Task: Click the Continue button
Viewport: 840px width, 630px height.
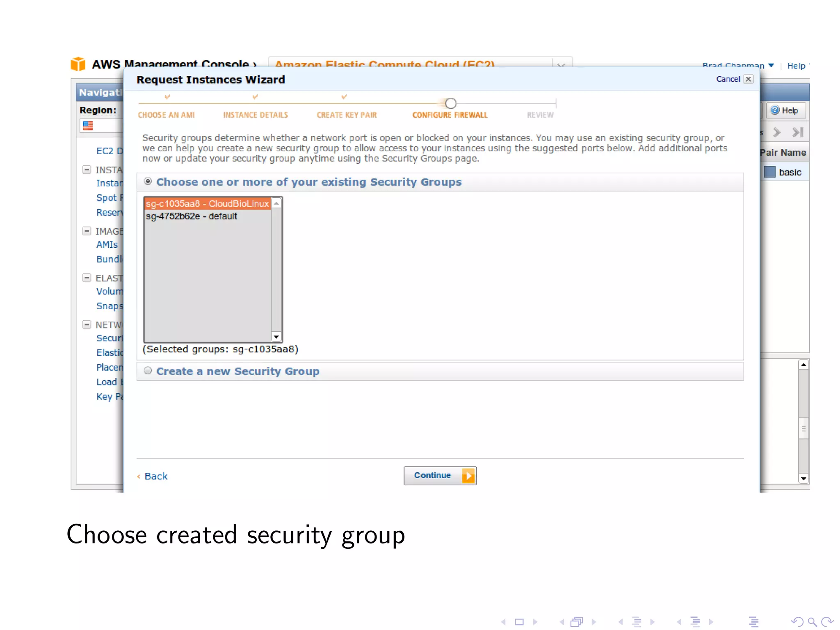Action: click(440, 476)
